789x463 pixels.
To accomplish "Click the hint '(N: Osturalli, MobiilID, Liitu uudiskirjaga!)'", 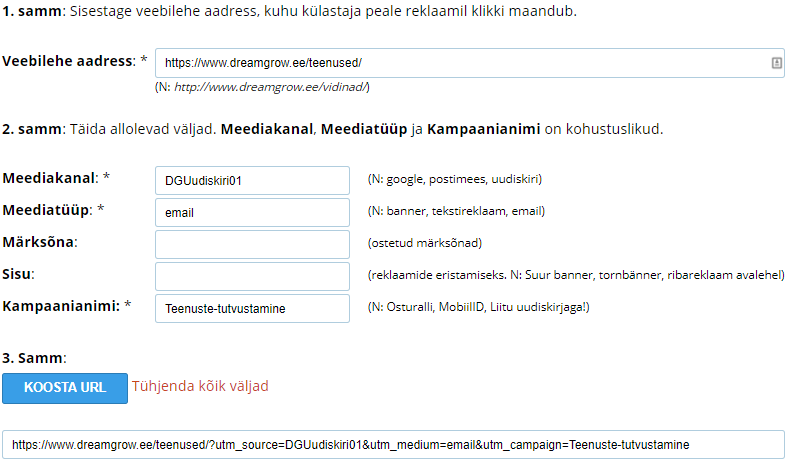I will (479, 307).
